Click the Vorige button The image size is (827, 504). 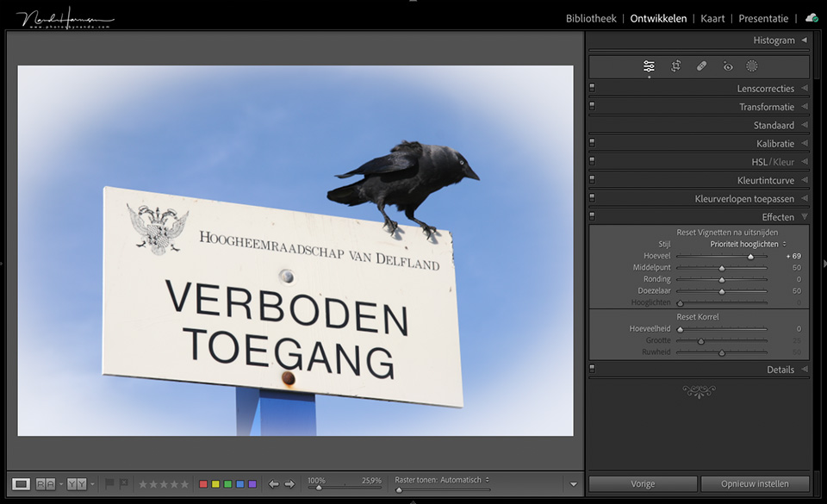pos(643,484)
